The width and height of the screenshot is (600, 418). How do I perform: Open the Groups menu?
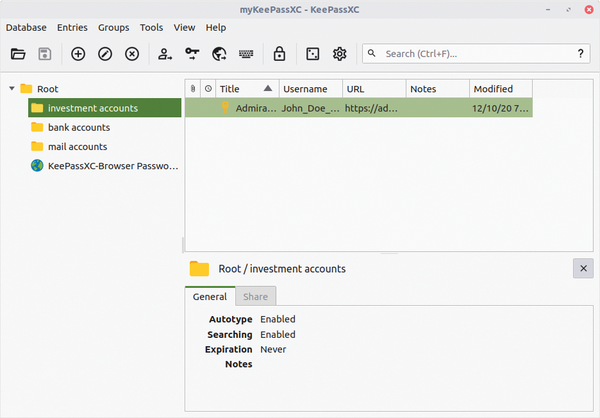pos(113,28)
